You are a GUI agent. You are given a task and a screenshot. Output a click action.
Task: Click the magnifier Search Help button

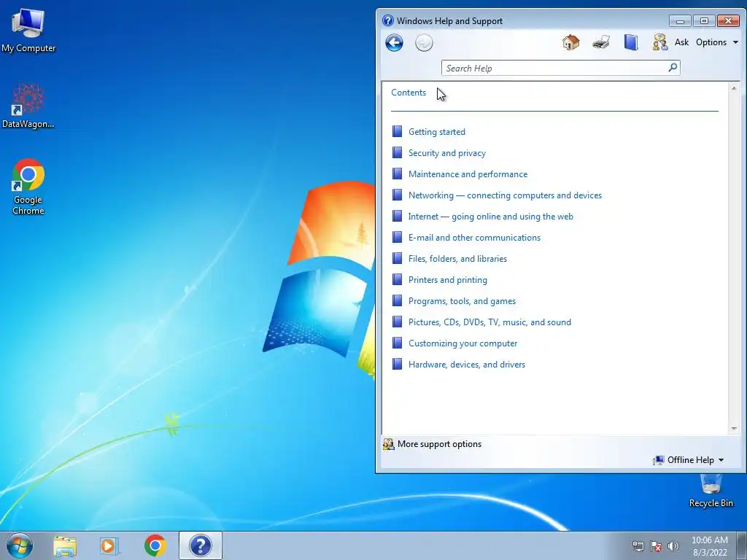pyautogui.click(x=673, y=68)
